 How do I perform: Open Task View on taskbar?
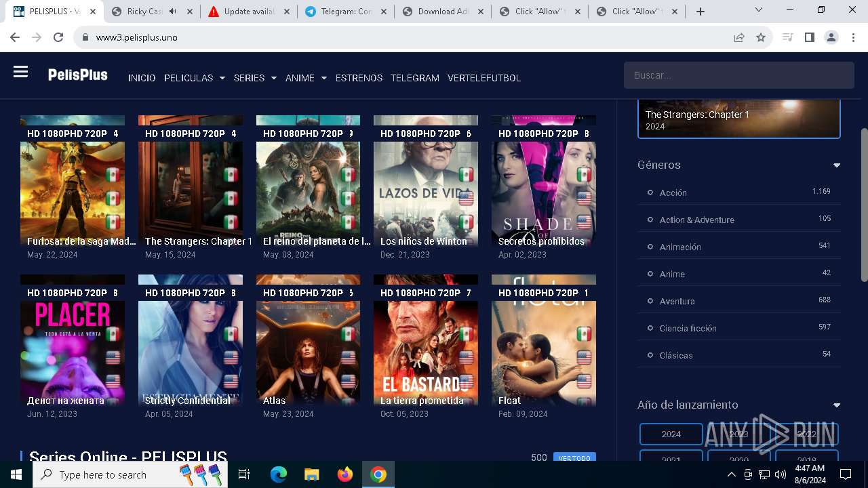244,474
